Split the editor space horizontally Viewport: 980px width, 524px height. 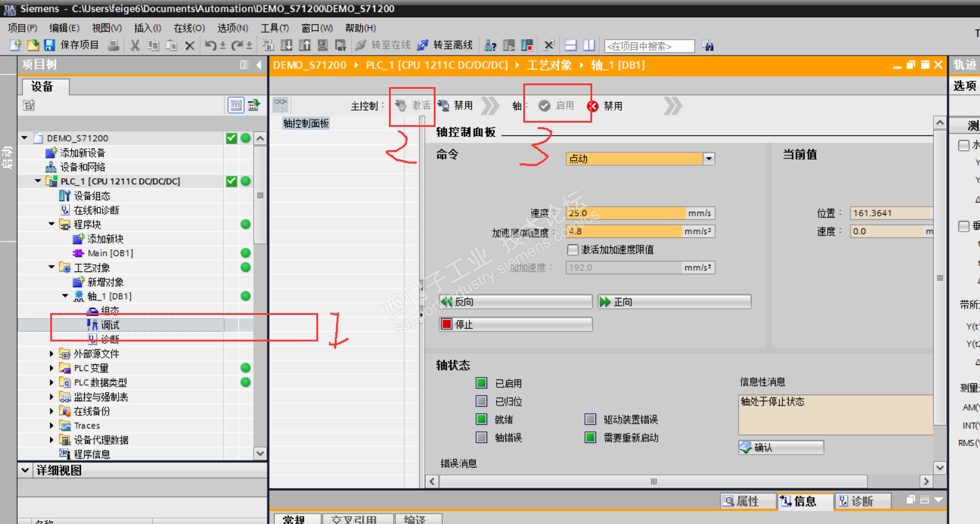[570, 45]
